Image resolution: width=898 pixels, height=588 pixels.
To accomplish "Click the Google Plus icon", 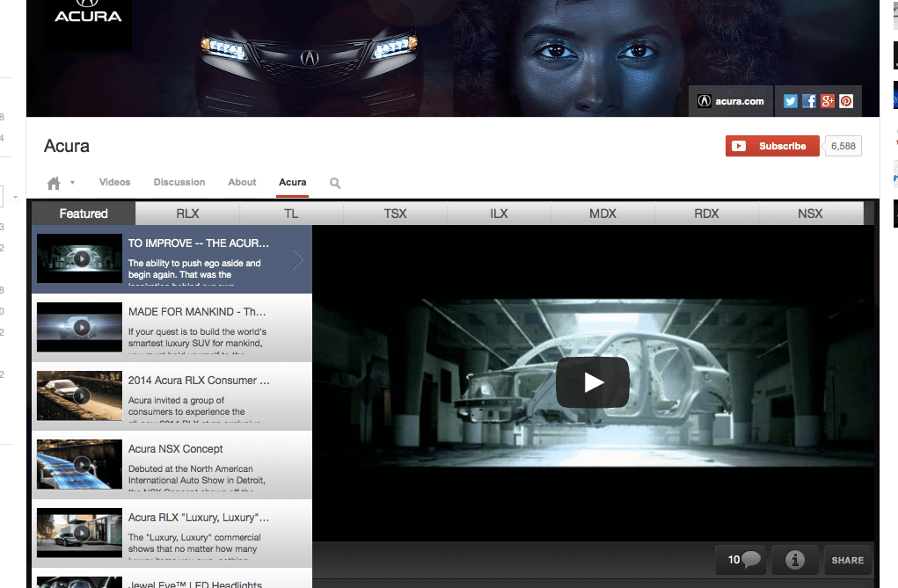I will coord(828,101).
